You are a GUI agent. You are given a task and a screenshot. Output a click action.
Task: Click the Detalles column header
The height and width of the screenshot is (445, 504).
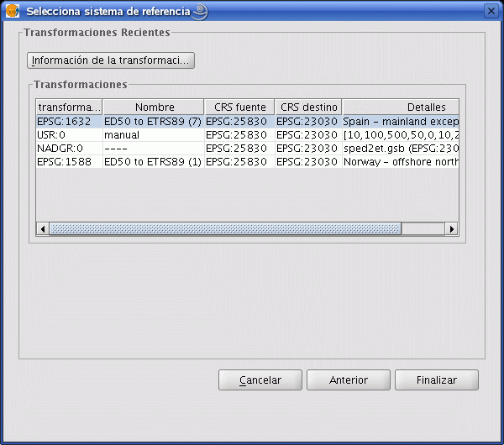401,107
